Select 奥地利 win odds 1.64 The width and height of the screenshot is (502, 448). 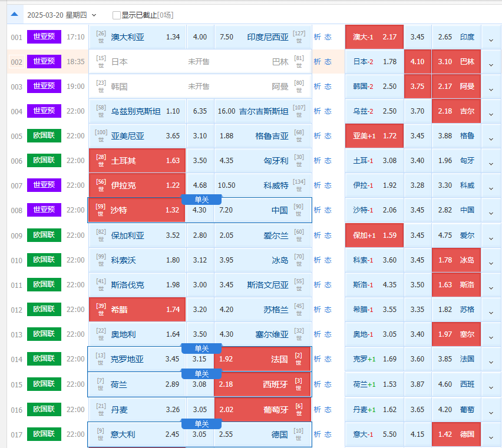click(137, 334)
